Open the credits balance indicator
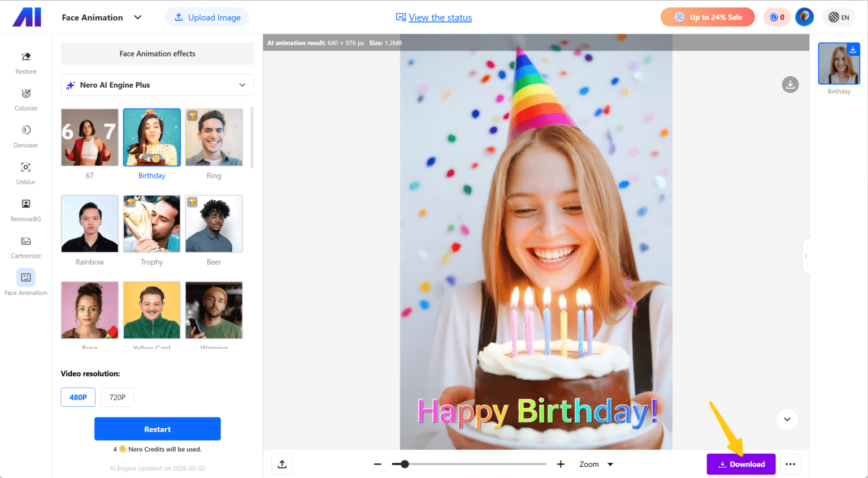868x478 pixels. point(777,17)
